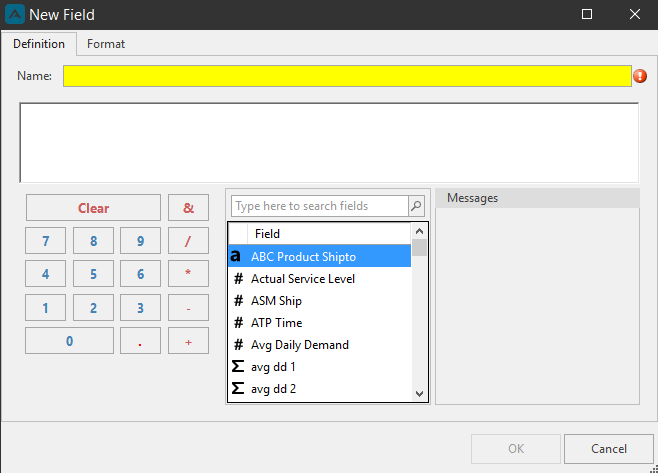
Task: Maximize the New Field window
Action: coord(587,14)
